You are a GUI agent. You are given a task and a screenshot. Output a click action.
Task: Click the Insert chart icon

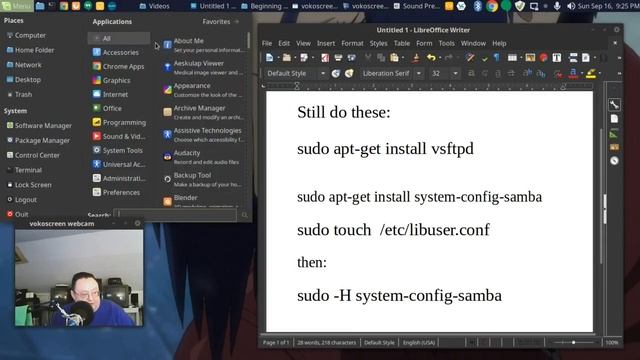[543, 58]
